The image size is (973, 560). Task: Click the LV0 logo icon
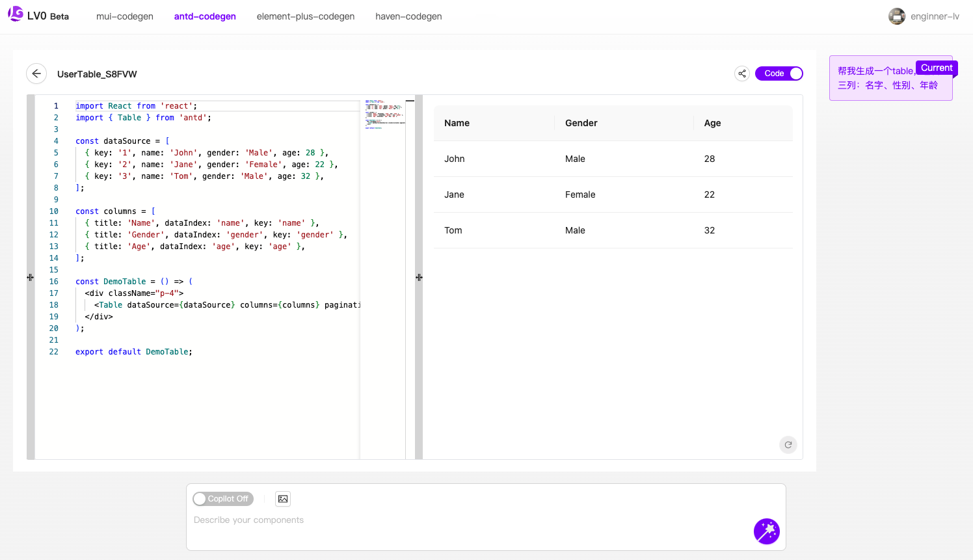[16, 14]
